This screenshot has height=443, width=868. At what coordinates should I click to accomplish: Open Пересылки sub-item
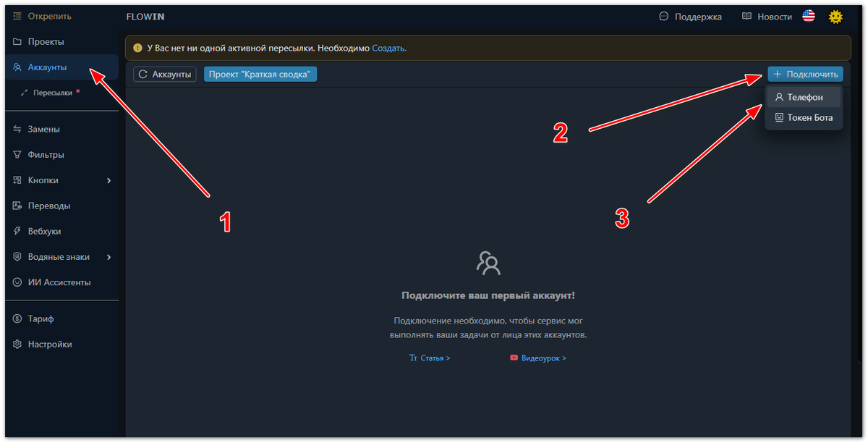61,93
